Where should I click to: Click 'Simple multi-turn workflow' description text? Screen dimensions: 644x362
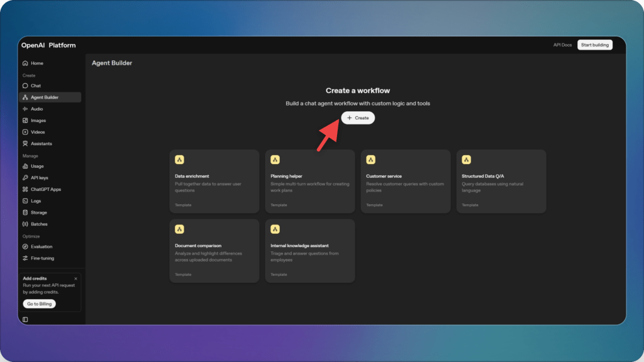pyautogui.click(x=310, y=187)
